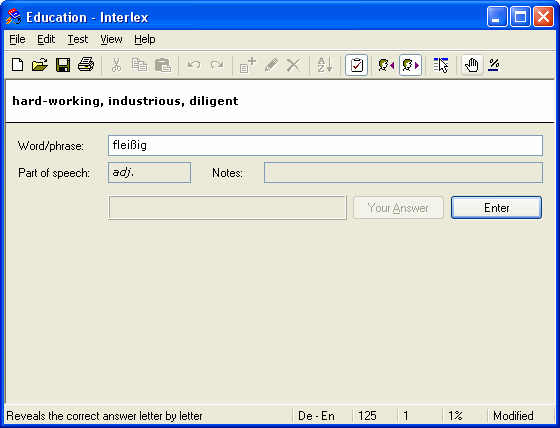Minimize the Interlex window

point(497,17)
